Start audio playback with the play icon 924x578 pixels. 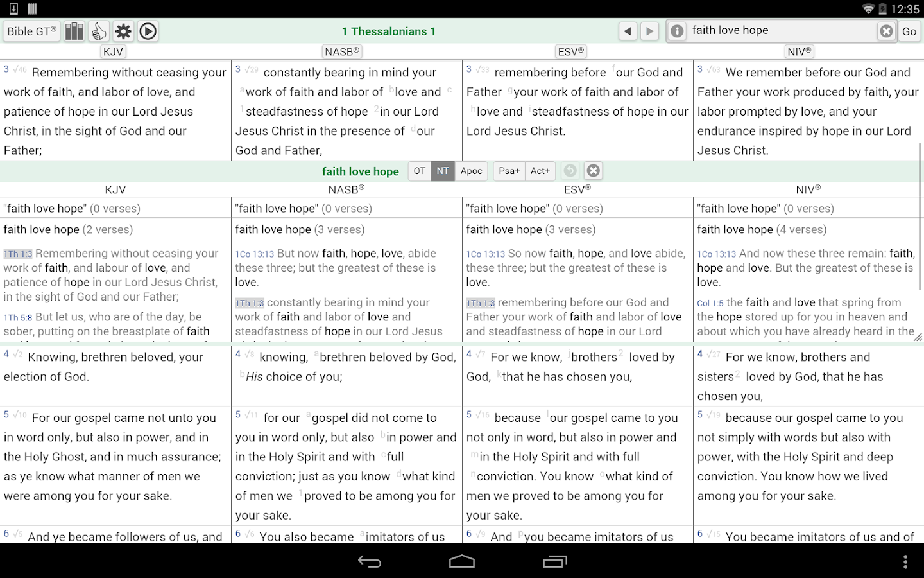(148, 31)
